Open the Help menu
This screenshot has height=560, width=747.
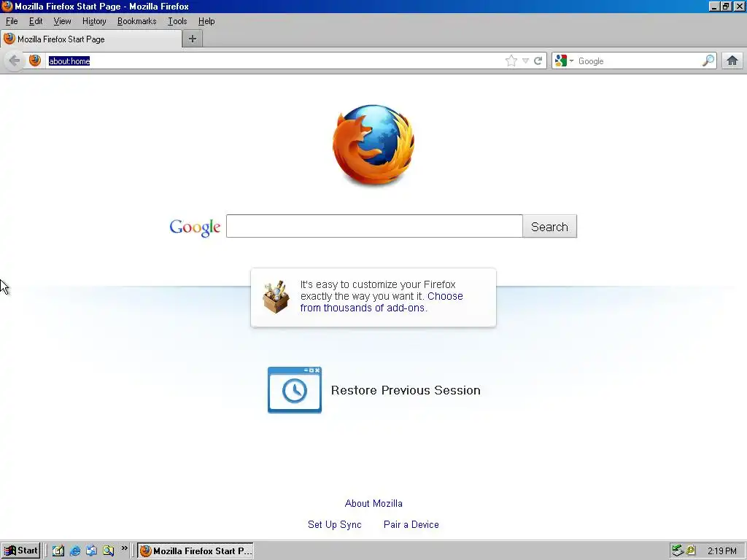206,21
